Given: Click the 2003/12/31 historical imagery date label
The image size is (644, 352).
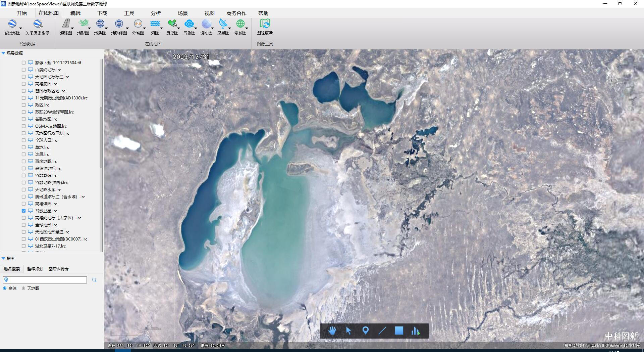Looking at the screenshot, I should (x=191, y=57).
